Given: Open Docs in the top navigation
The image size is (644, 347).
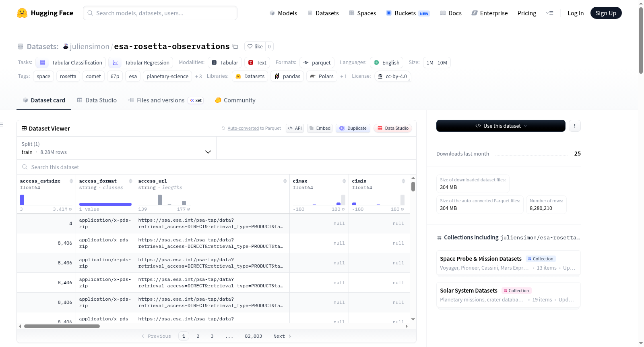Looking at the screenshot, I should coord(451,13).
